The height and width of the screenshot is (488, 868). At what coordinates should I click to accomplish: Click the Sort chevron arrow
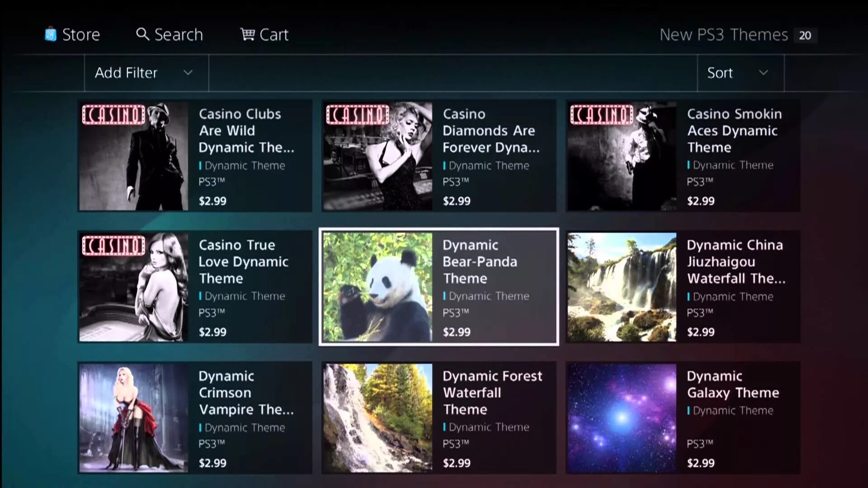click(764, 73)
